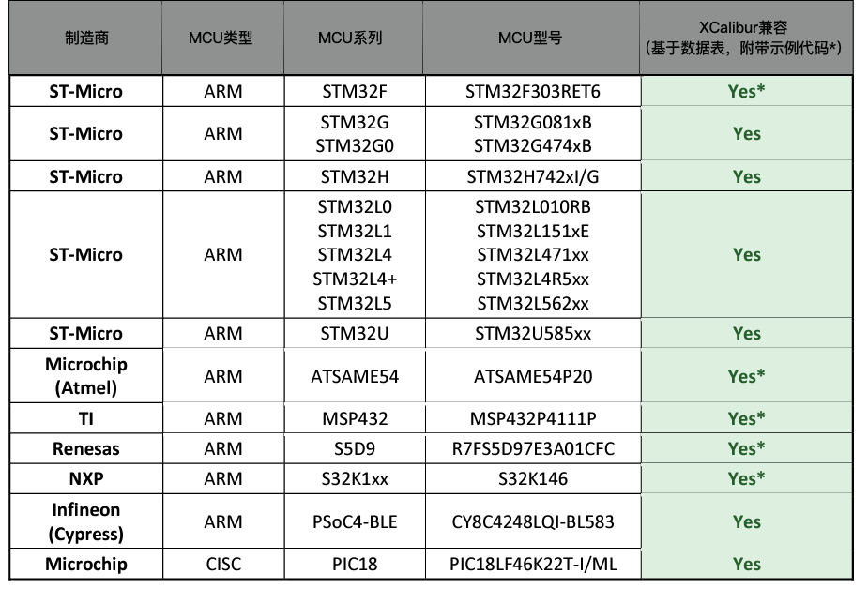The height and width of the screenshot is (589, 868).
Task: Select the STM32U585xx model cell
Action: pos(533,334)
